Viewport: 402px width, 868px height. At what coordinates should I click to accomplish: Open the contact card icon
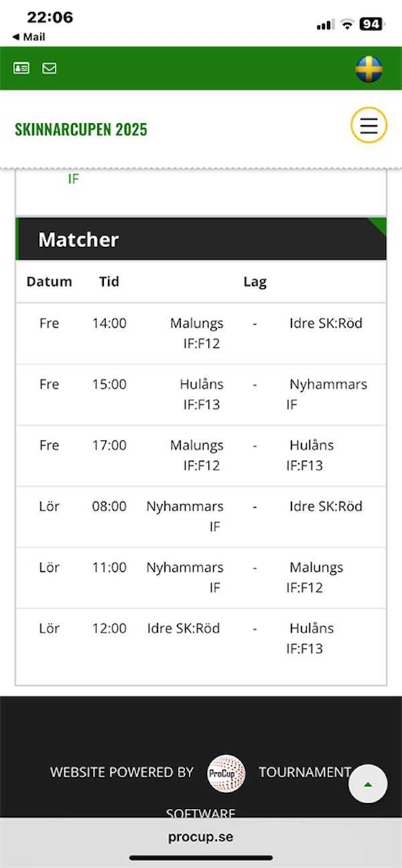click(x=21, y=68)
